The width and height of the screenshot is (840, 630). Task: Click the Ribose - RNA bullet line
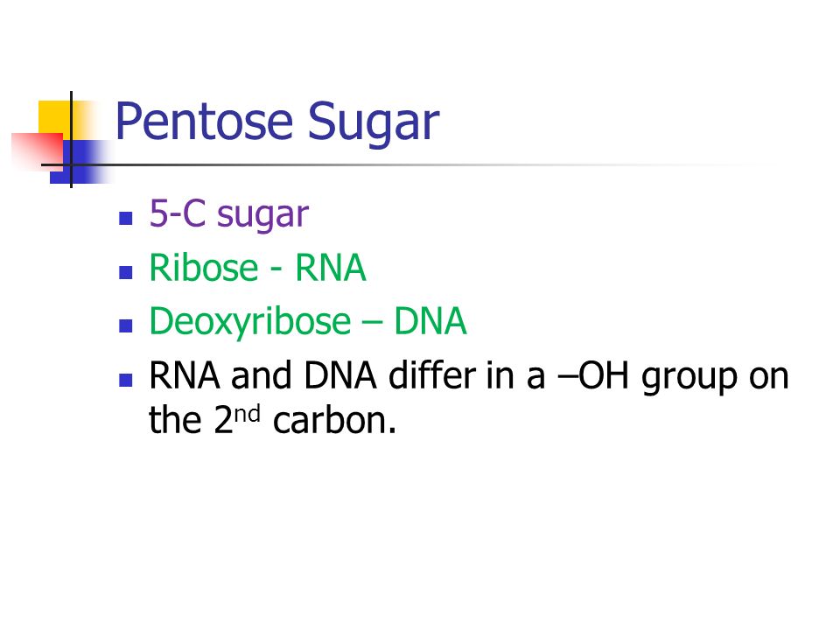click(x=257, y=267)
